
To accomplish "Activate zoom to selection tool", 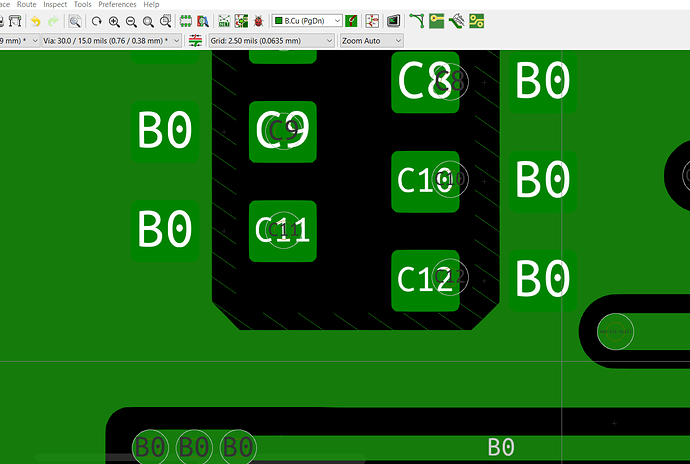I will click(x=165, y=21).
